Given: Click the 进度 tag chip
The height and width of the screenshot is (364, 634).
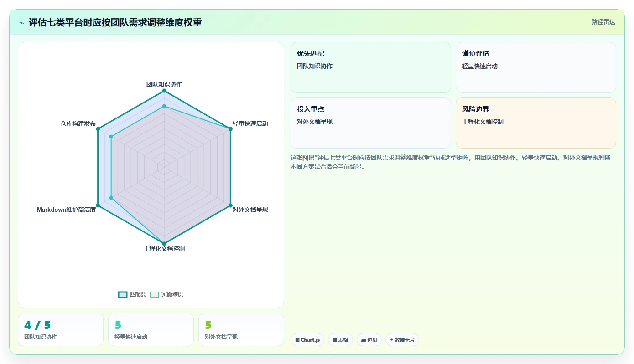Looking at the screenshot, I should pyautogui.click(x=369, y=340).
